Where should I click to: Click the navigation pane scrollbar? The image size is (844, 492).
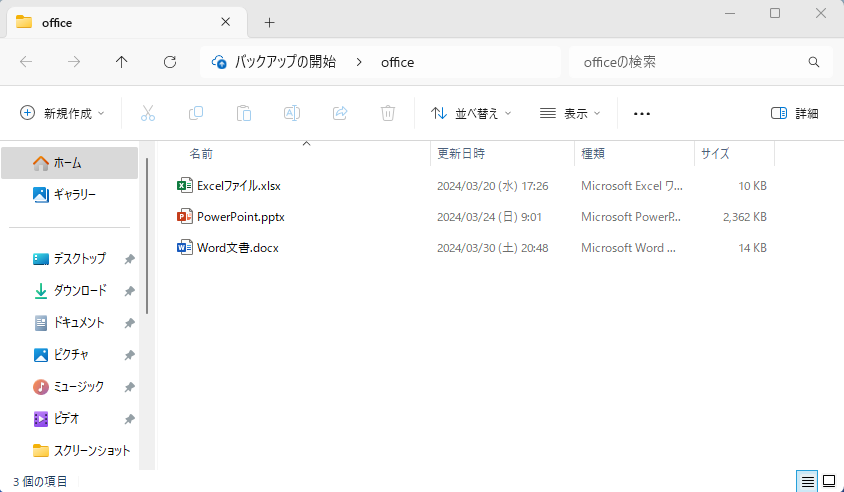tap(146, 236)
